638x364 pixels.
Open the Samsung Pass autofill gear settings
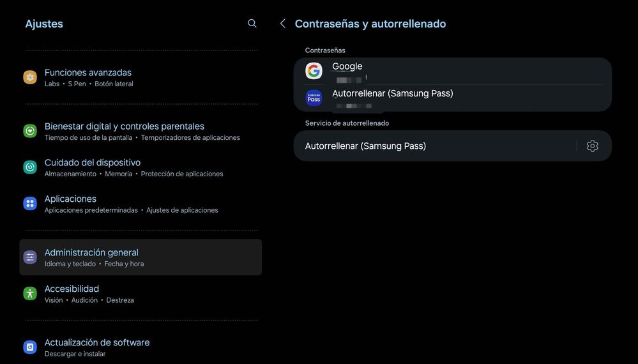pyautogui.click(x=593, y=146)
